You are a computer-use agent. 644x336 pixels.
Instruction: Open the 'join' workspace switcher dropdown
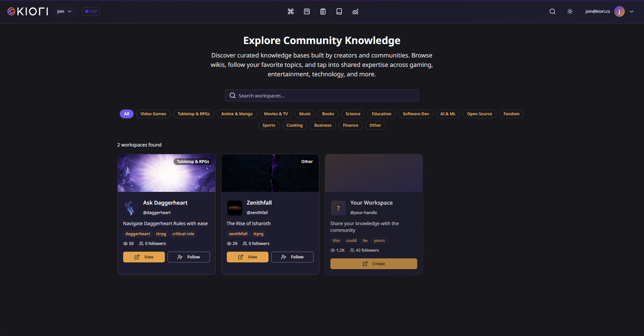64,11
